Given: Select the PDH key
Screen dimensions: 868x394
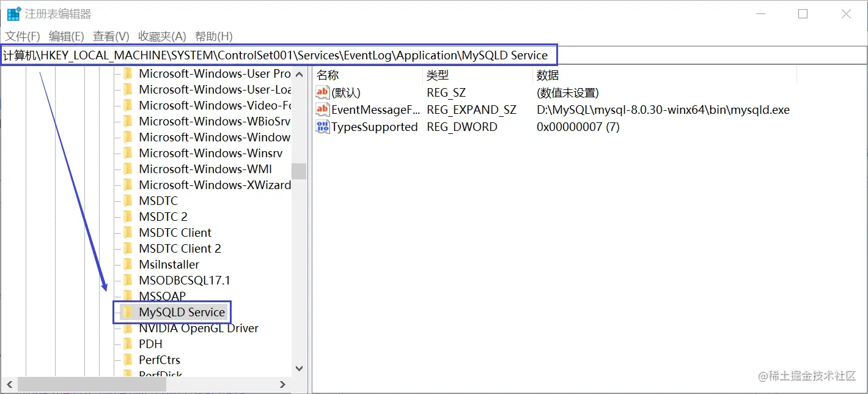Looking at the screenshot, I should [150, 344].
